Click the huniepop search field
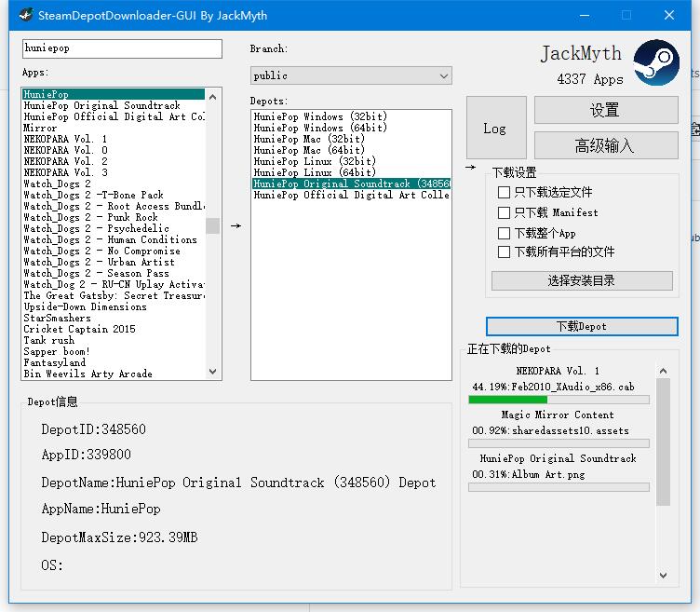 click(x=122, y=48)
